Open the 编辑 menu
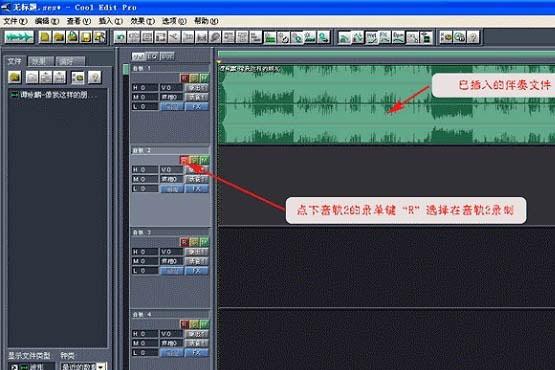This screenshot has height=370, width=555. click(x=47, y=21)
